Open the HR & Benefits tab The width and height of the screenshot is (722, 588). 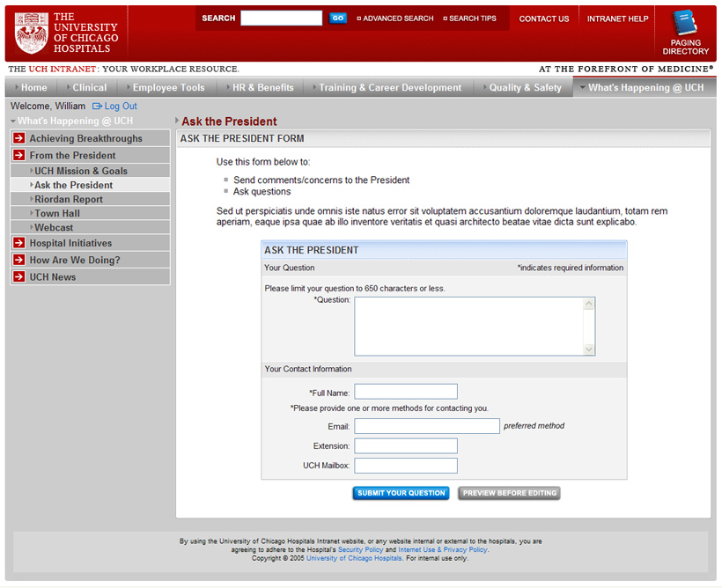pos(260,87)
